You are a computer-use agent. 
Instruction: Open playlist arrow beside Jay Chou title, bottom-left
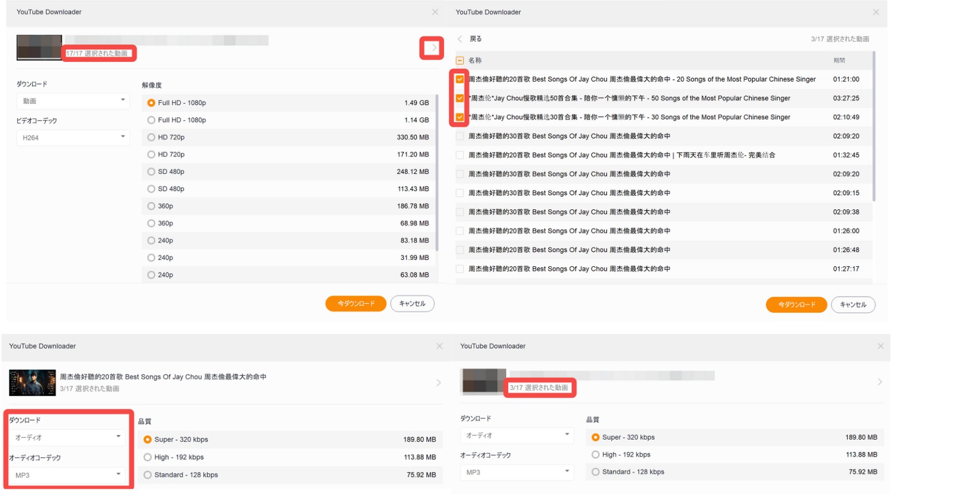[439, 383]
